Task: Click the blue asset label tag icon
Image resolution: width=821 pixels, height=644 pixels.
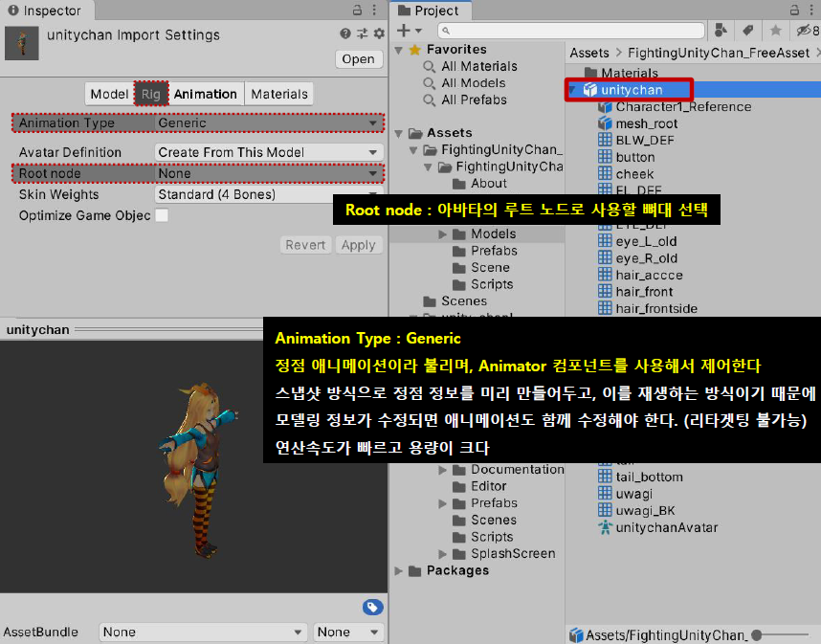Action: pyautogui.click(x=372, y=608)
